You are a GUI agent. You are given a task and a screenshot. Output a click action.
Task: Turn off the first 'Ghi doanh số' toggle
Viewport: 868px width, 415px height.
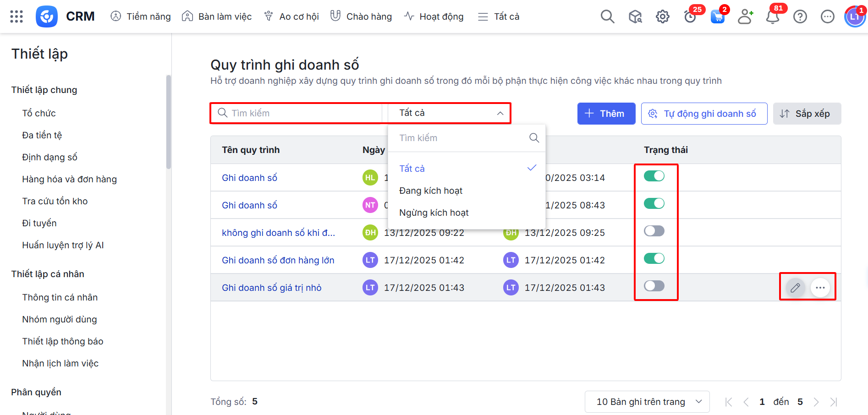[654, 176]
